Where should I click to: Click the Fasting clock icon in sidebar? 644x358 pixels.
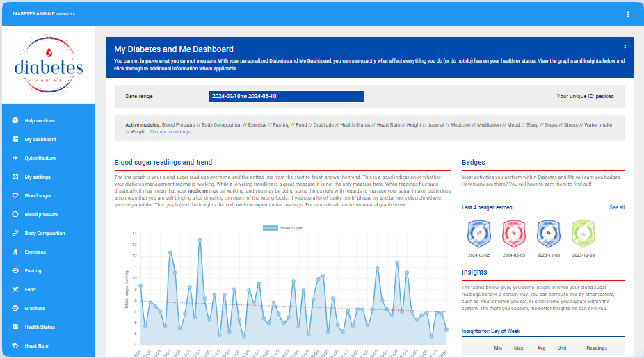tap(15, 270)
